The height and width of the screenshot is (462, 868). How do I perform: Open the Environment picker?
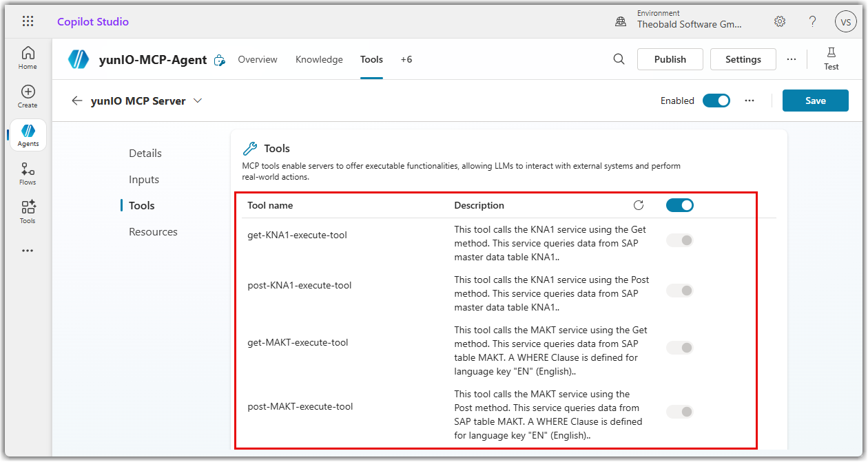(x=681, y=21)
